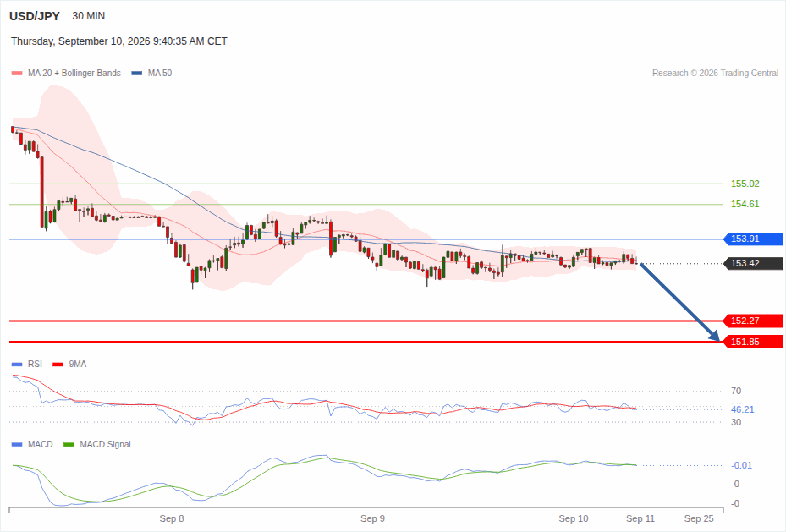Click the USD/JPY symbol title
This screenshot has height=532, width=786.
[x=35, y=16]
